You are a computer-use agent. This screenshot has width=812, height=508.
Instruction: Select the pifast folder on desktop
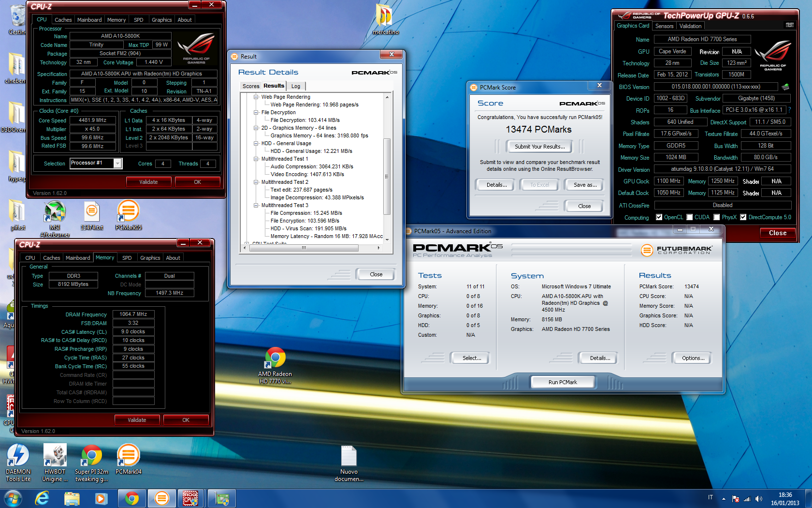point(18,215)
